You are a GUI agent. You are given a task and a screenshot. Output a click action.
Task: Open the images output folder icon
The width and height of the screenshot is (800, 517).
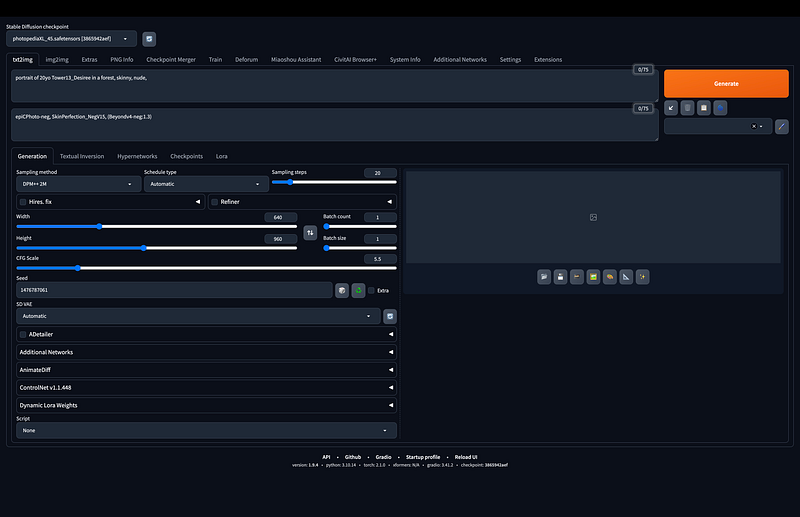click(544, 277)
